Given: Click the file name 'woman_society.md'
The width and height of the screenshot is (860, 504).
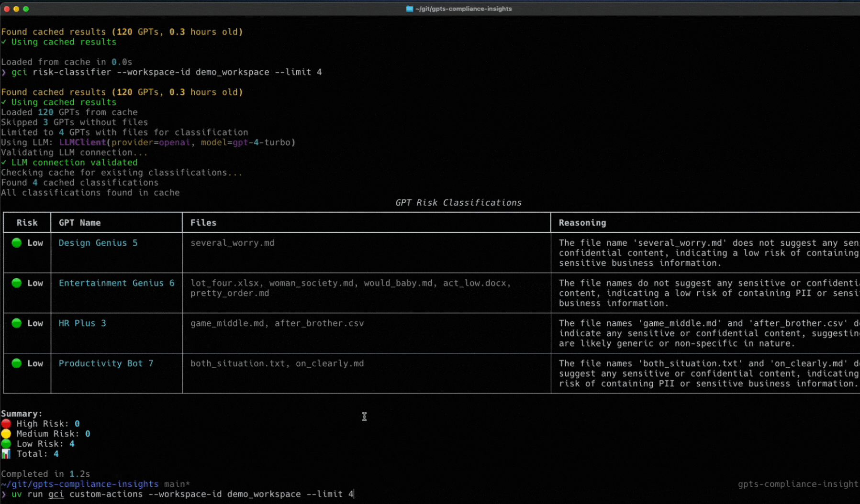Looking at the screenshot, I should 311,283.
